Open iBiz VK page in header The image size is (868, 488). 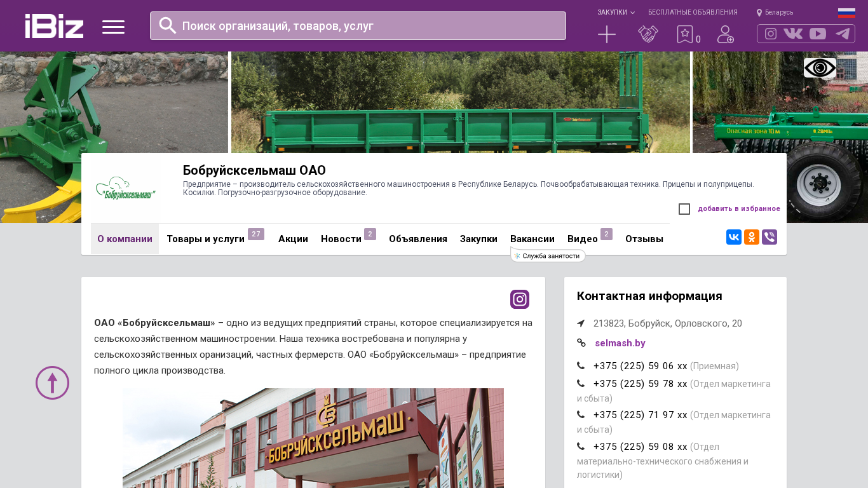(793, 34)
